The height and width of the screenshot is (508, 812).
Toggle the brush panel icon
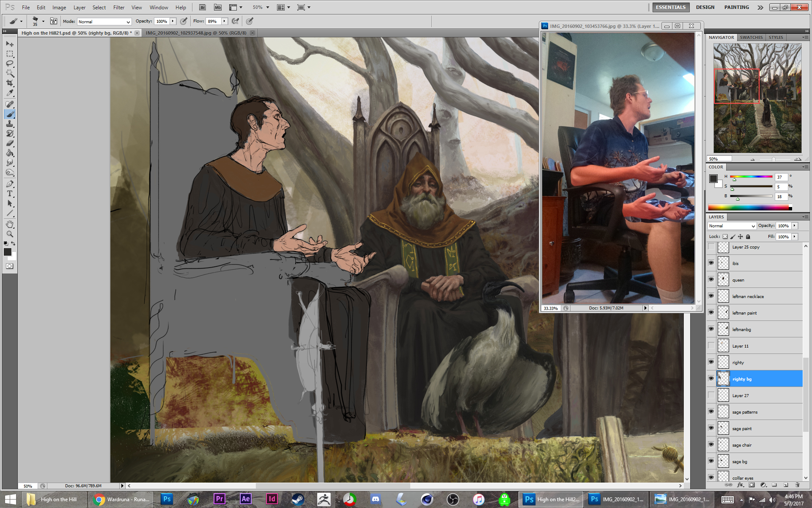[x=54, y=21]
